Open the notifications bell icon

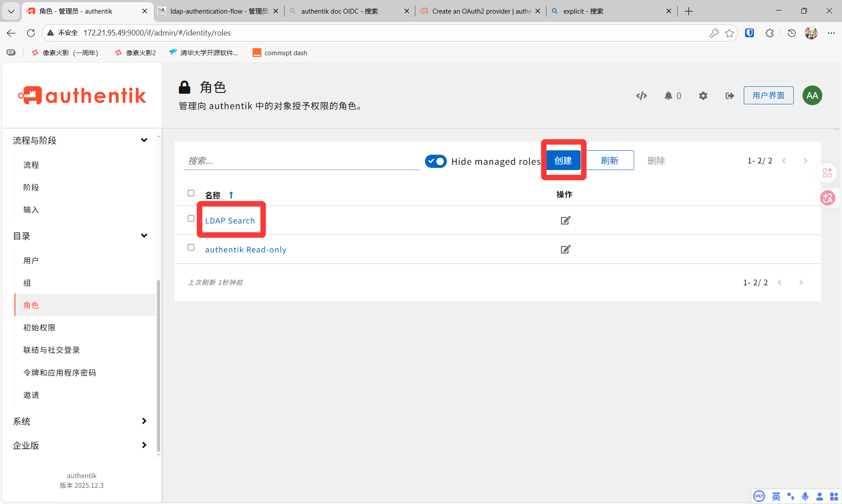click(668, 96)
